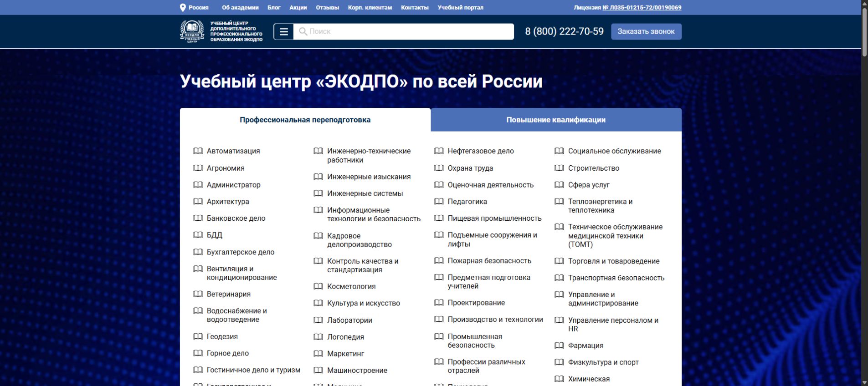The image size is (868, 386).
Task: Open the Кадровое делопроизводство link
Action: point(360,240)
